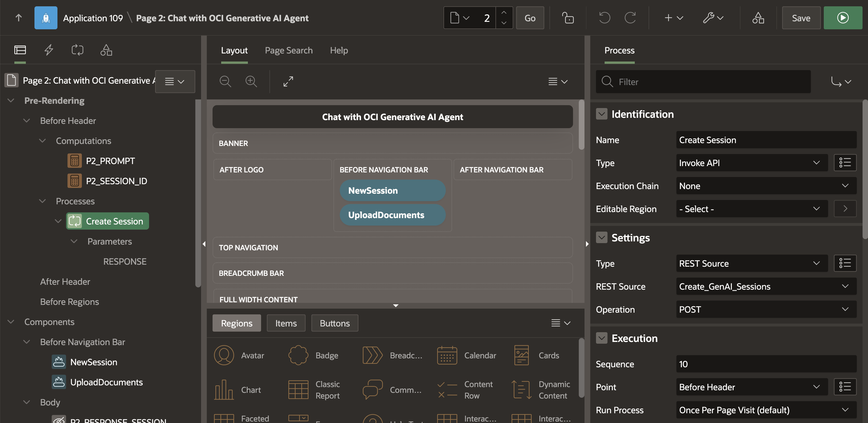Open the Shared Components icon in the toolbar
The height and width of the screenshot is (423, 868).
pyautogui.click(x=758, y=18)
